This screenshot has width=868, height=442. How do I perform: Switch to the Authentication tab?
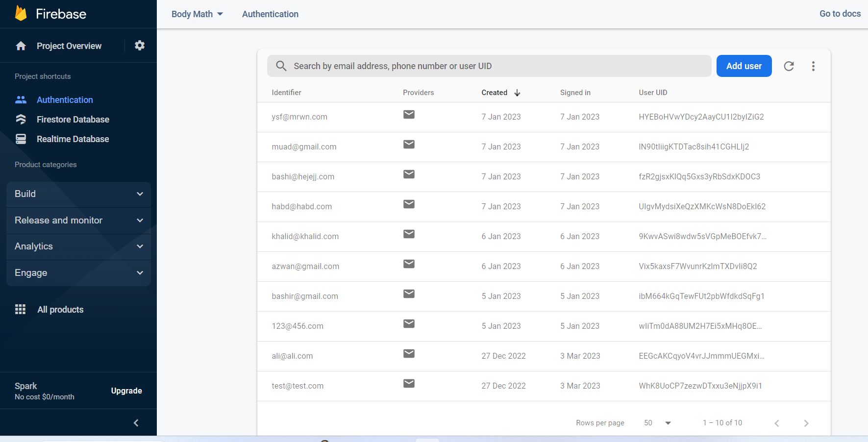click(270, 14)
